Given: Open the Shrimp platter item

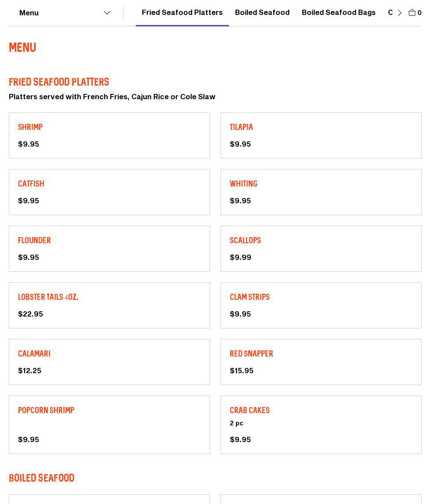Looking at the screenshot, I should click(x=109, y=135).
